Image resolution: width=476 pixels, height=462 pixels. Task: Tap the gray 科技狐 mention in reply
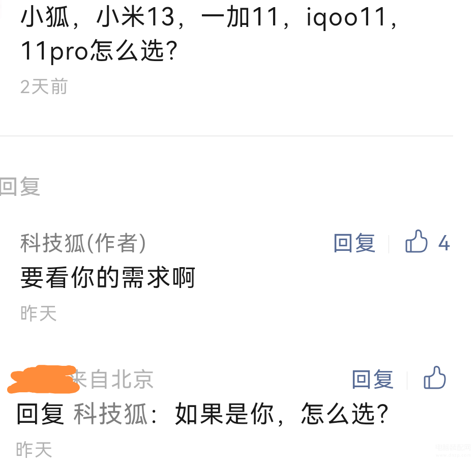tap(110, 414)
